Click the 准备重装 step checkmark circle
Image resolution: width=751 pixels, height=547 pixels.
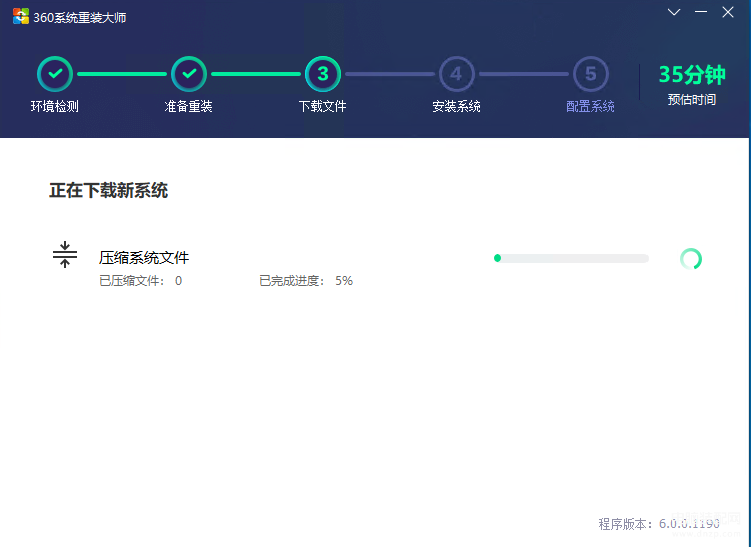tap(189, 74)
